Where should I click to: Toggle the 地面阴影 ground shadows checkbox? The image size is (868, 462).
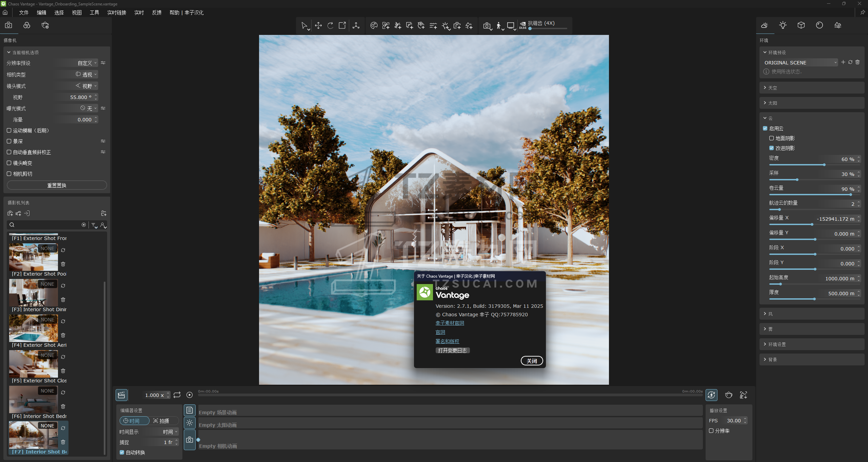771,138
